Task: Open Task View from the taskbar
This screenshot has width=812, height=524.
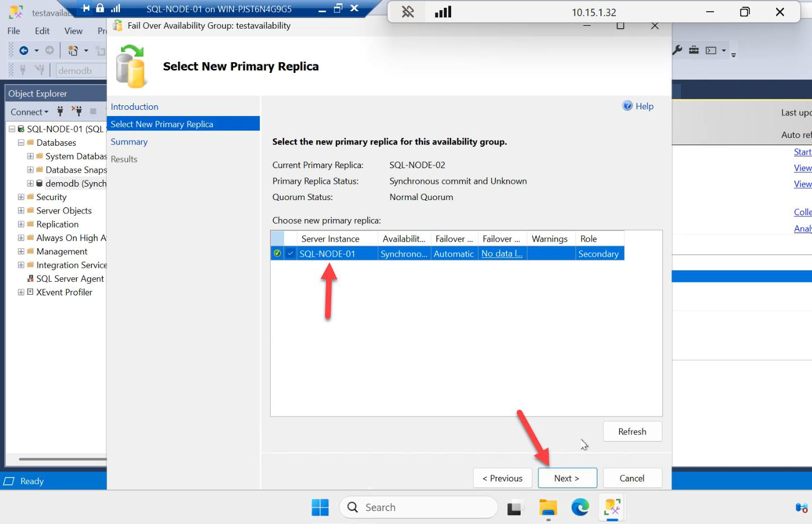Action: 514,508
